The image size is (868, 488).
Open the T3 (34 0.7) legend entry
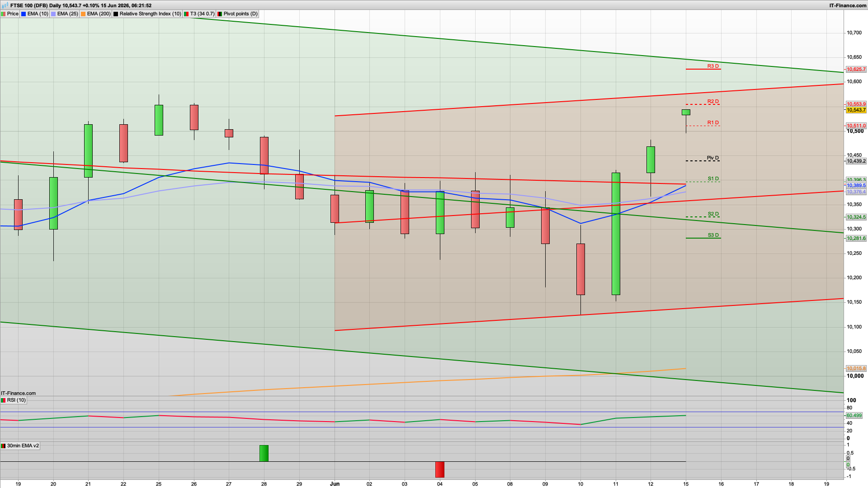202,14
